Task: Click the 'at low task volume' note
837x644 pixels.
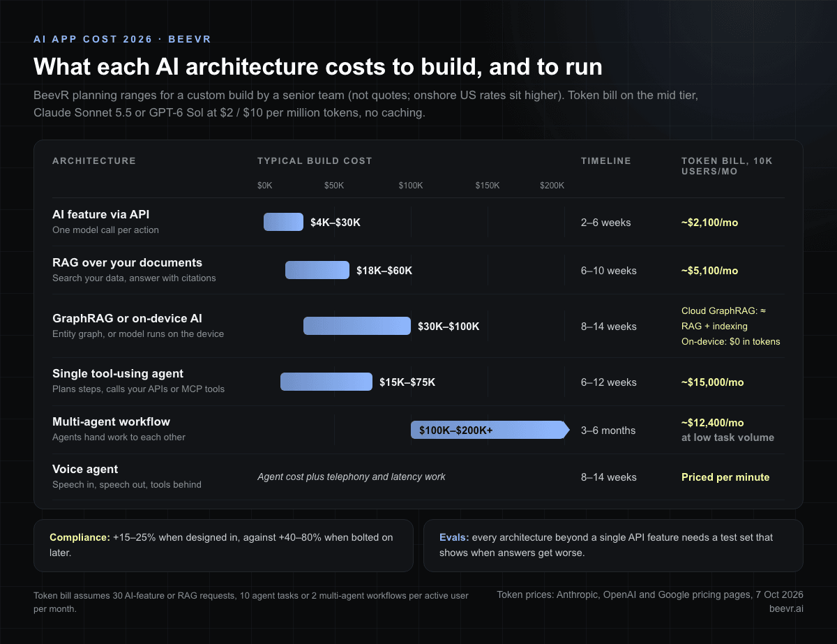Action: [x=727, y=438]
